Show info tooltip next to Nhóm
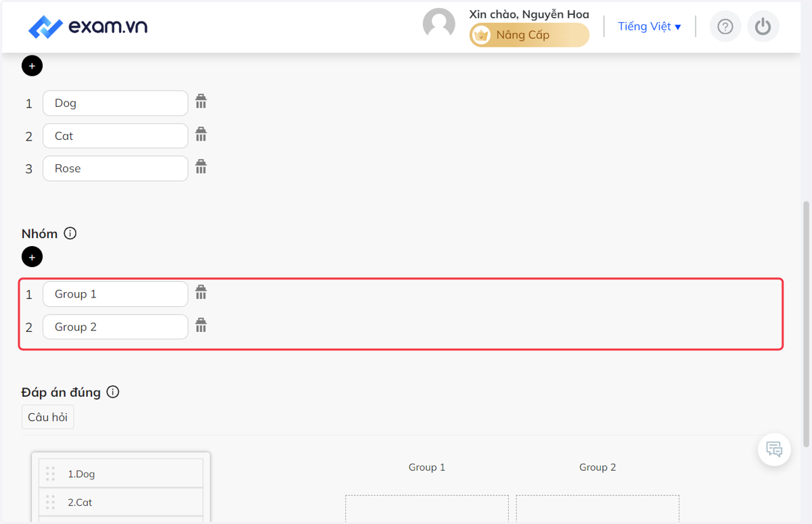This screenshot has width=812, height=524. 70,233
